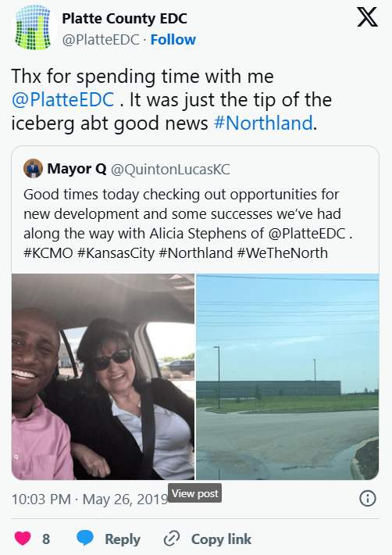Open the quoted tweet text body
Viewport: 392px width, 555px height.
tap(188, 224)
